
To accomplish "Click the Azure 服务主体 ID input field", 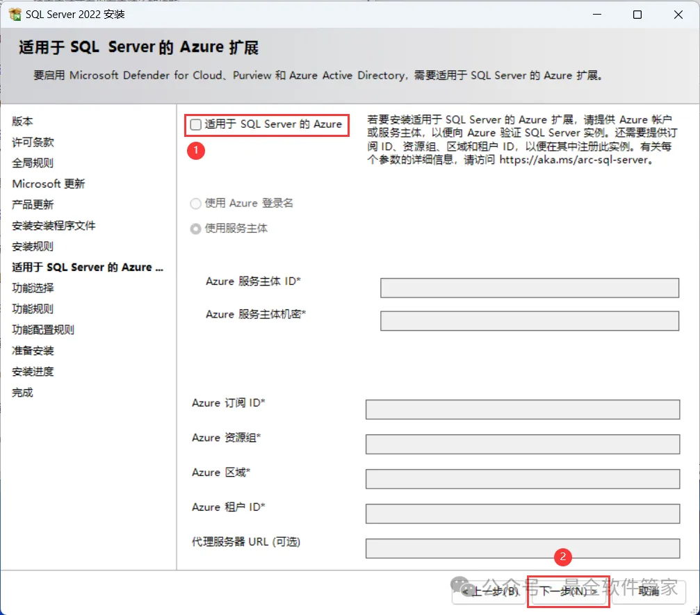I will click(530, 288).
